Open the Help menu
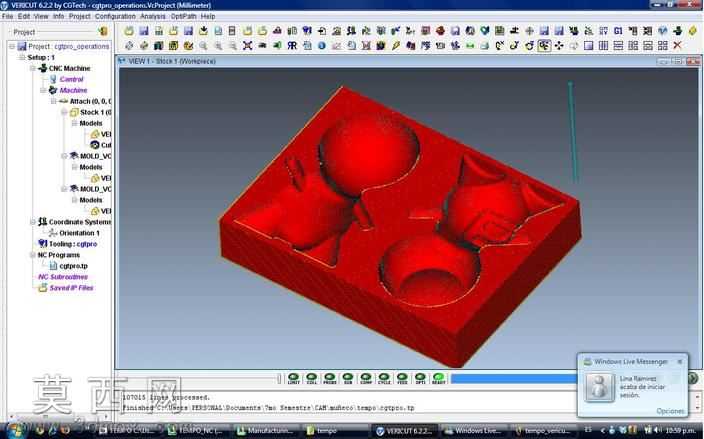 (208, 16)
